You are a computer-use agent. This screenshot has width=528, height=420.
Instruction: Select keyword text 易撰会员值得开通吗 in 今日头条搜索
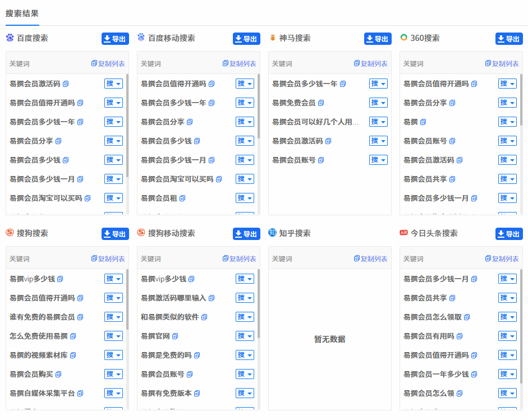point(436,355)
